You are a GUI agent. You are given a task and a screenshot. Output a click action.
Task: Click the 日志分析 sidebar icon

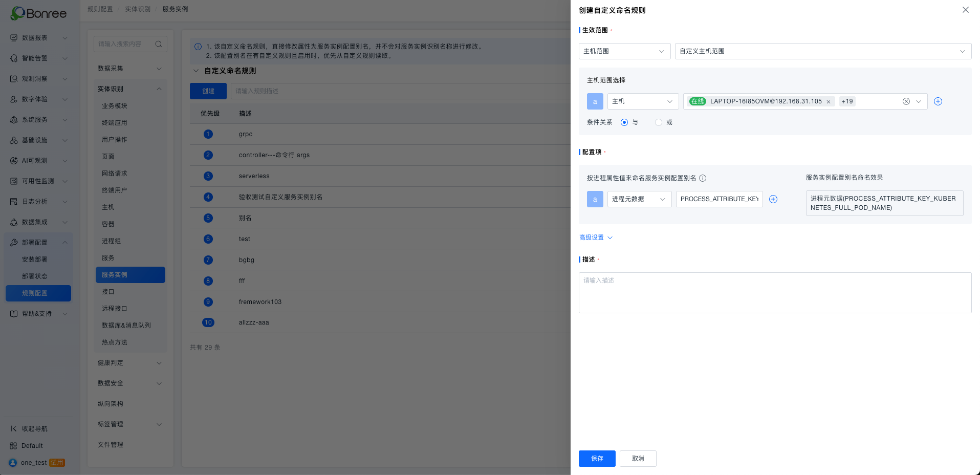coord(14,202)
